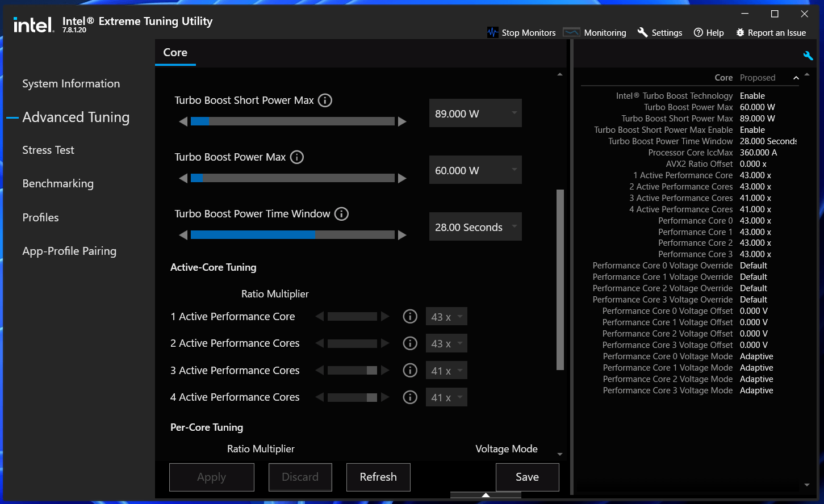Click the blue wrench icon in right panel
The width and height of the screenshot is (824, 504).
808,55
